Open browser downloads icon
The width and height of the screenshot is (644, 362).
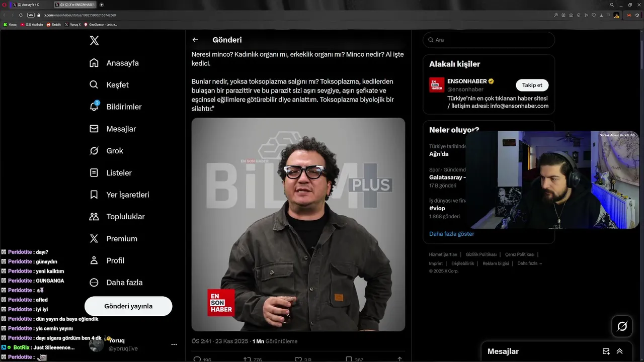coord(601,15)
